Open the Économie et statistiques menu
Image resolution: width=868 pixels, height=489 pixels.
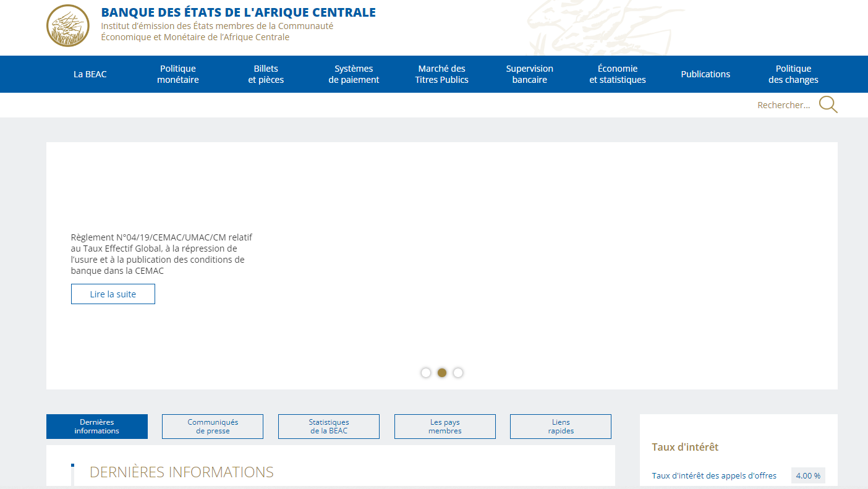click(618, 74)
